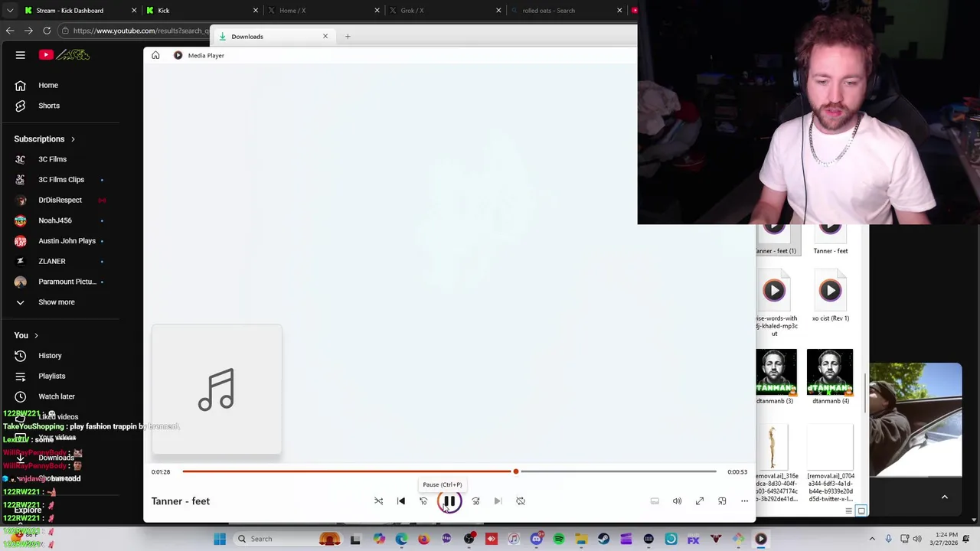Viewport: 980px width, 551px height.
Task: Switch to the Kick browser tab
Action: click(x=201, y=10)
